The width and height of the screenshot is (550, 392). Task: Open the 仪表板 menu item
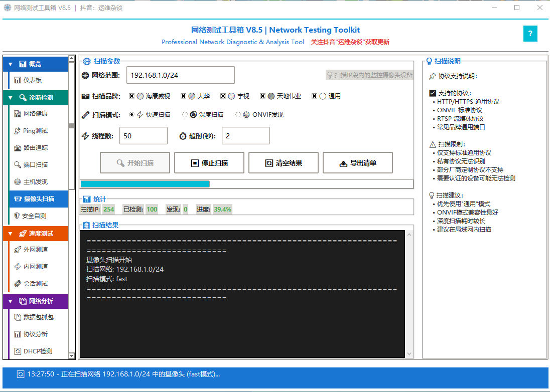click(x=38, y=80)
